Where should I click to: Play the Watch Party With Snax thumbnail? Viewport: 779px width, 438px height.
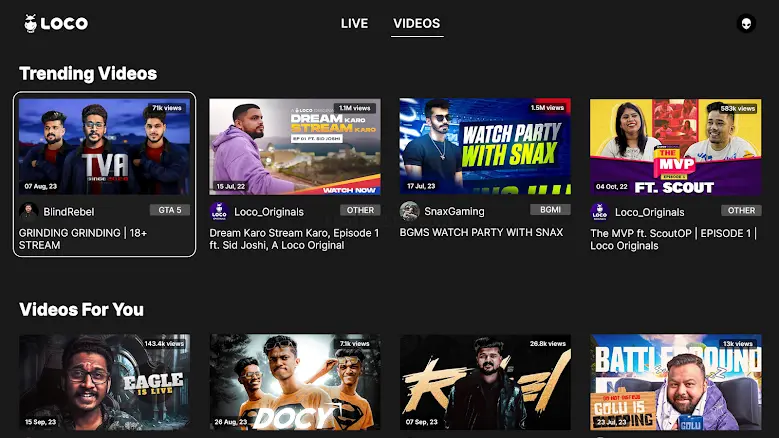pyautogui.click(x=485, y=146)
